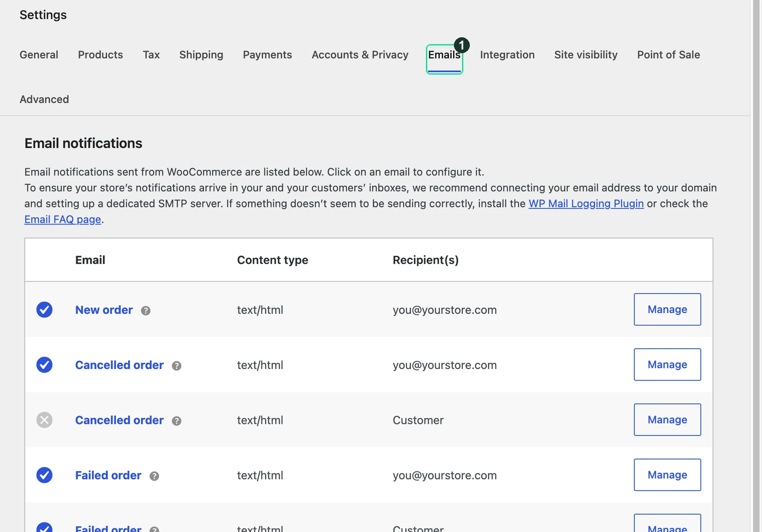Image resolution: width=762 pixels, height=532 pixels.
Task: Go to Site visibility tab
Action: [x=586, y=55]
